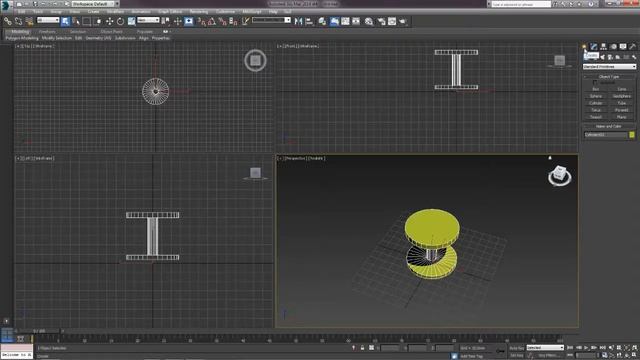Image resolution: width=640 pixels, height=360 pixels.
Task: Click the Zoom Extents All navigation icon
Action: pos(635,347)
